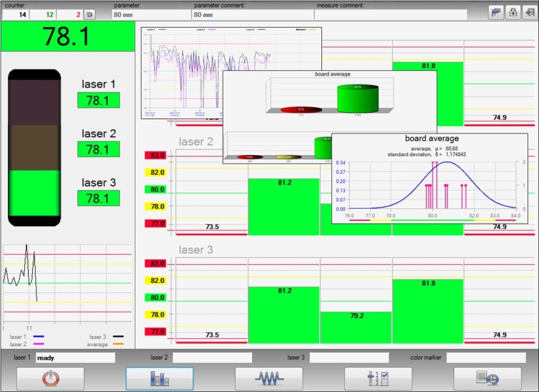Image resolution: width=539 pixels, height=392 pixels.
Task: Click the total counter value 14
Action: coord(15,14)
